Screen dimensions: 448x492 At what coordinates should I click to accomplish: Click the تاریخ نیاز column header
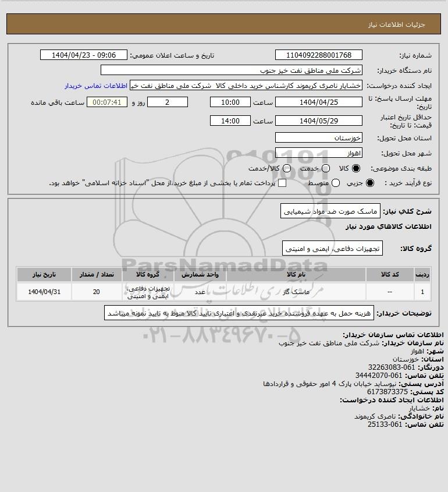pos(44,275)
